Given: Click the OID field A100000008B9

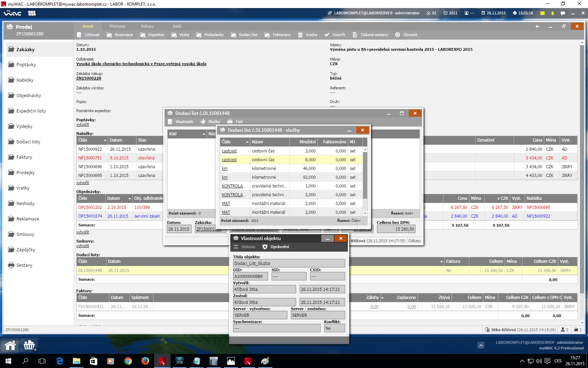Looking at the screenshot, I should (250, 277).
